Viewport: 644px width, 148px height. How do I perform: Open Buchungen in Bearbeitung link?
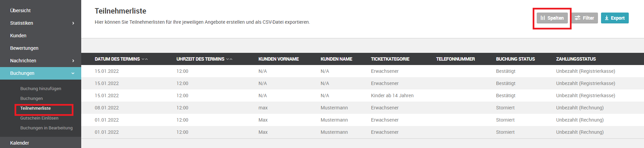[x=46, y=128]
